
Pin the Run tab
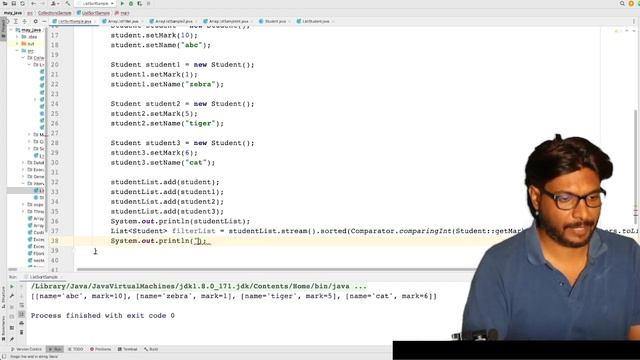click(12, 339)
